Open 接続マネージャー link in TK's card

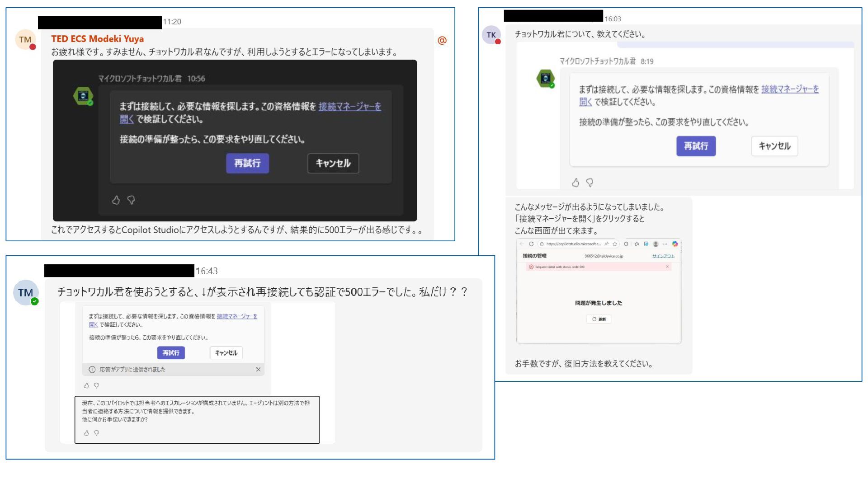(789, 89)
